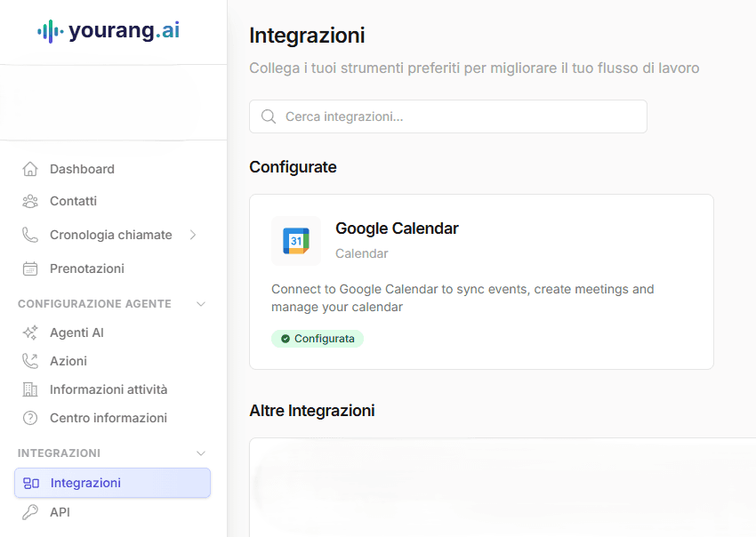The image size is (756, 537).
Task: Click INTEGRAZIONI section header label
Action: [59, 453]
